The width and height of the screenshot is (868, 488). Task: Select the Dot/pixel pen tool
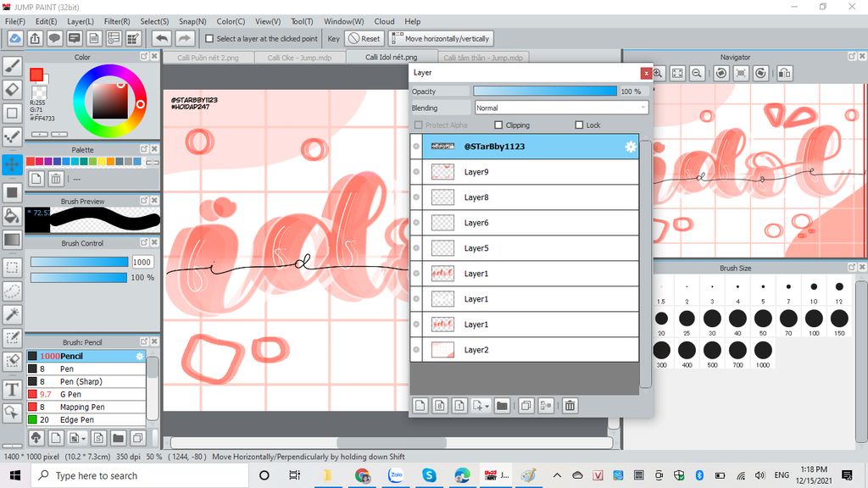(x=12, y=136)
